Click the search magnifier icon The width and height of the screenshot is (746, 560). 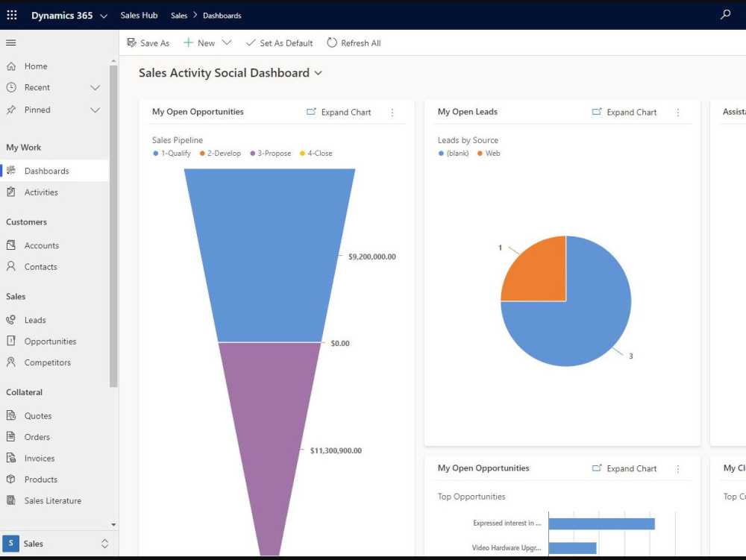pyautogui.click(x=725, y=14)
